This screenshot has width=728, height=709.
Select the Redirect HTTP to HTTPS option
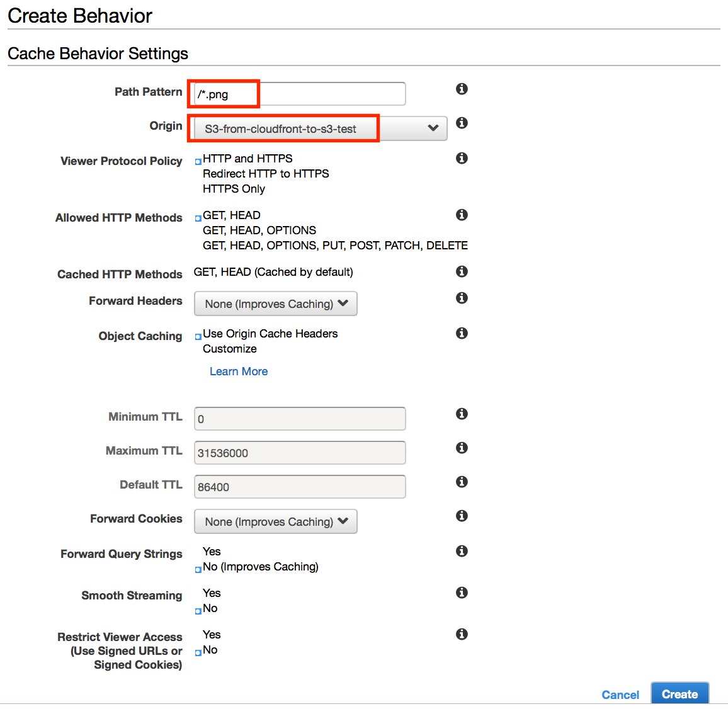click(265, 174)
